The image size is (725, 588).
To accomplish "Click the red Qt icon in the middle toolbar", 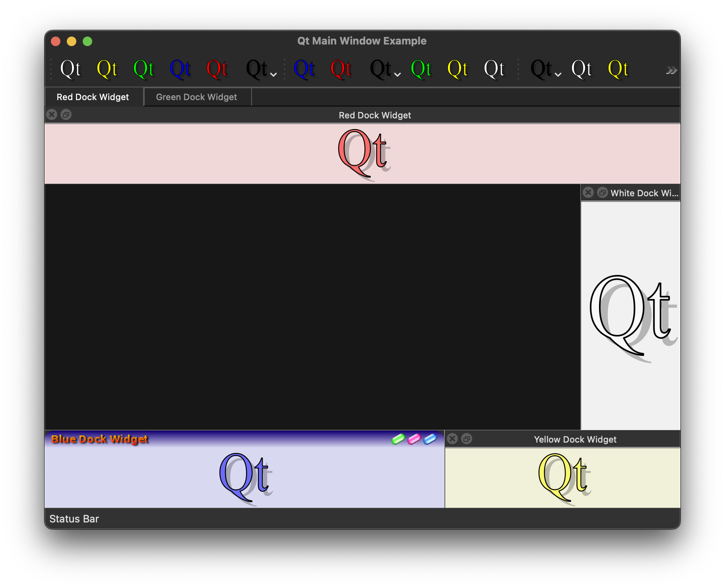I will pos(341,69).
